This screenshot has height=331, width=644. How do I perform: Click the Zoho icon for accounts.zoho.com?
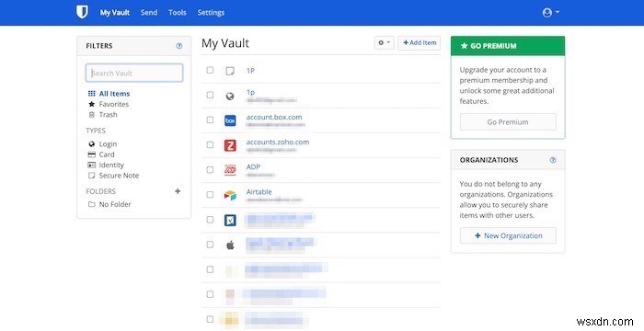click(x=230, y=145)
